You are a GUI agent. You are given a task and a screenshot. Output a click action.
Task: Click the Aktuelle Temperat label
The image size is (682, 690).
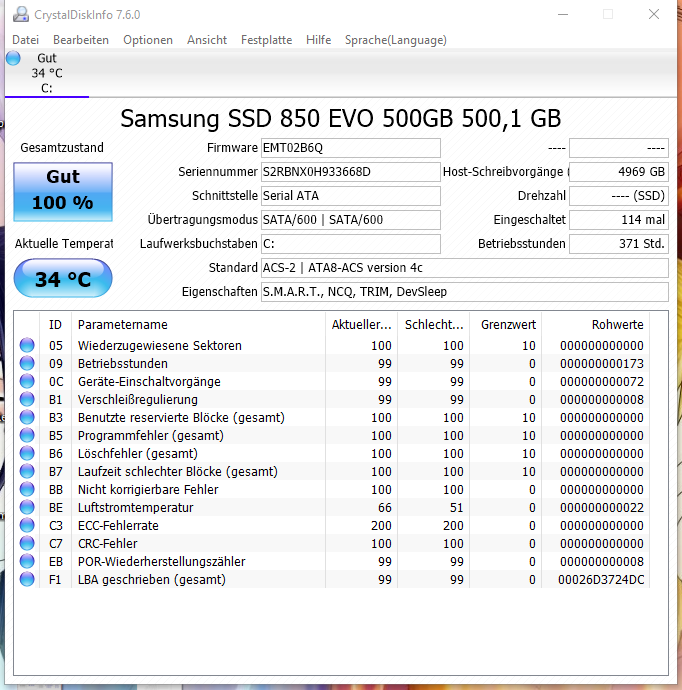pyautogui.click(x=64, y=243)
